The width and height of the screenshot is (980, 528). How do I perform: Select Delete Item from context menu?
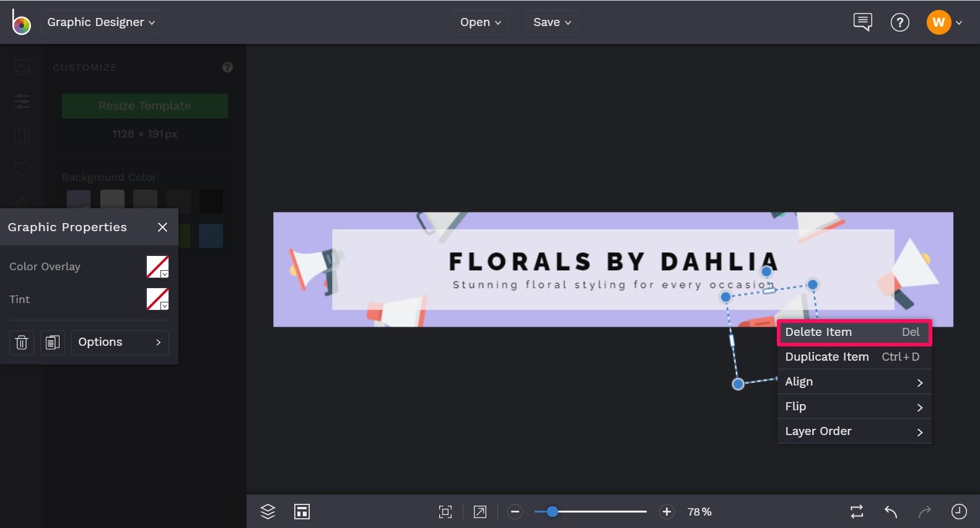[854, 332]
